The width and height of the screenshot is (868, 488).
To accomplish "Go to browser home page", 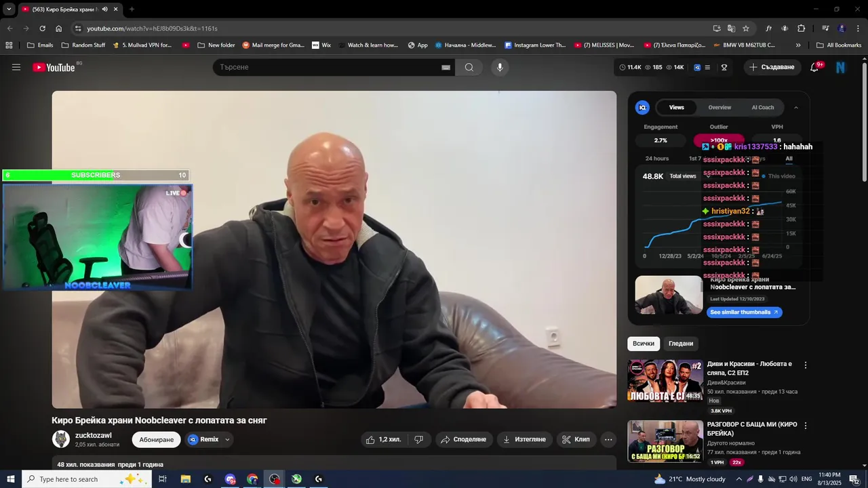I will point(58,28).
